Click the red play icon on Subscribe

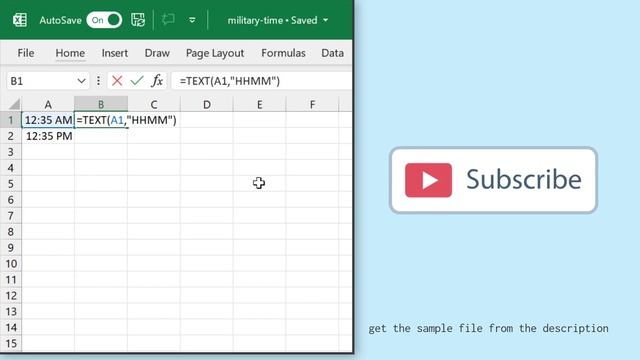point(429,180)
